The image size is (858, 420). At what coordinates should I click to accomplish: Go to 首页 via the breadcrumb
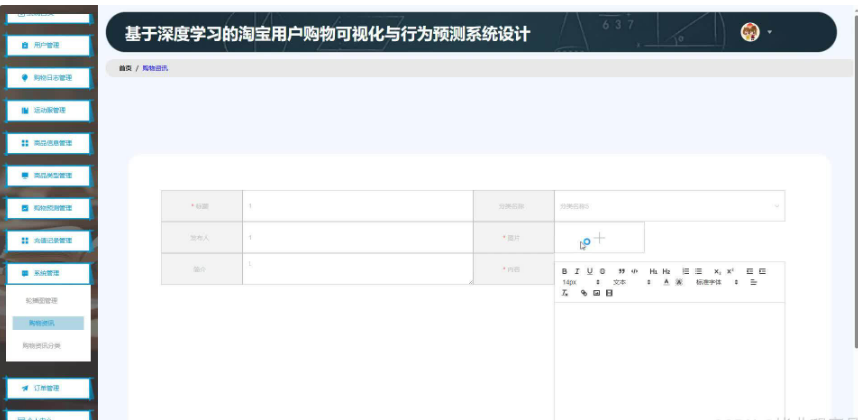[125, 68]
